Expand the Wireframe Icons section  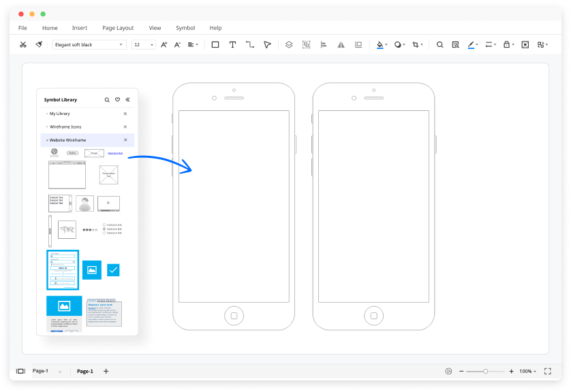(47, 127)
